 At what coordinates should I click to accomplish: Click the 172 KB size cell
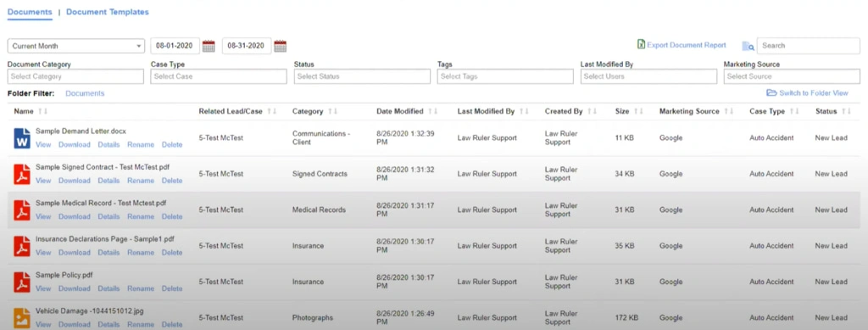[626, 318]
